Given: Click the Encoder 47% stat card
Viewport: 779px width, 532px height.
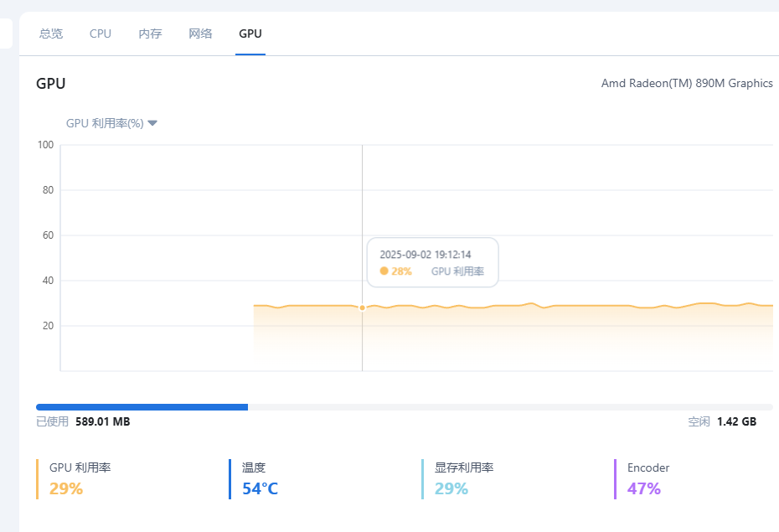Looking at the screenshot, I should point(647,479).
